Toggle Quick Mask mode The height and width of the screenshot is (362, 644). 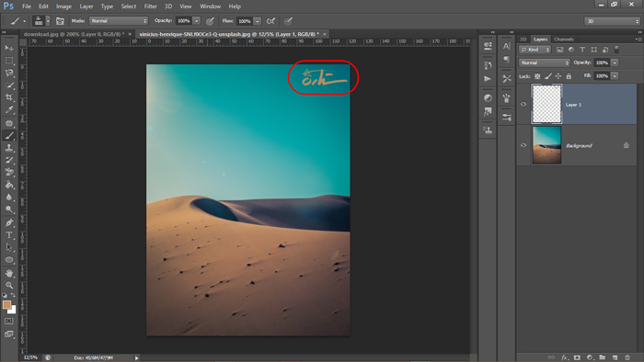(8, 322)
